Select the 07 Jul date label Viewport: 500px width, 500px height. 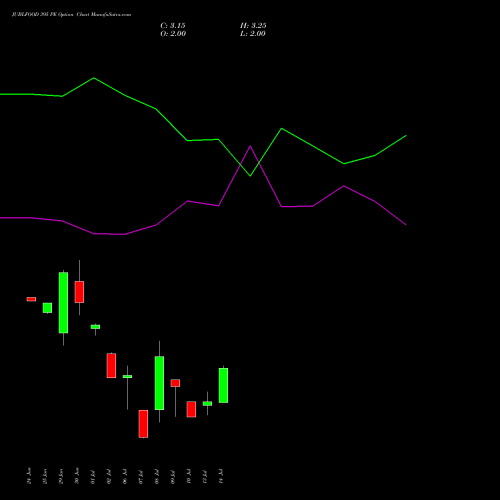pyautogui.click(x=141, y=477)
